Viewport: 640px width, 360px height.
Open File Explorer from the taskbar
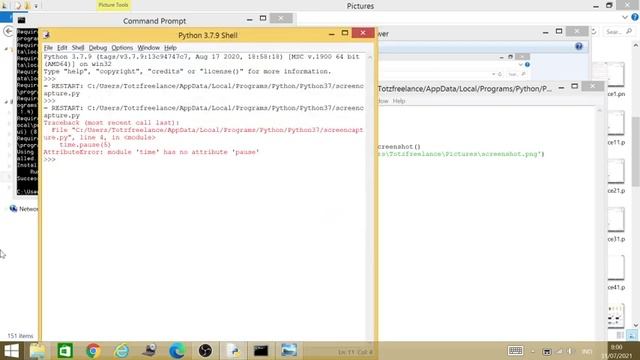pos(38,351)
